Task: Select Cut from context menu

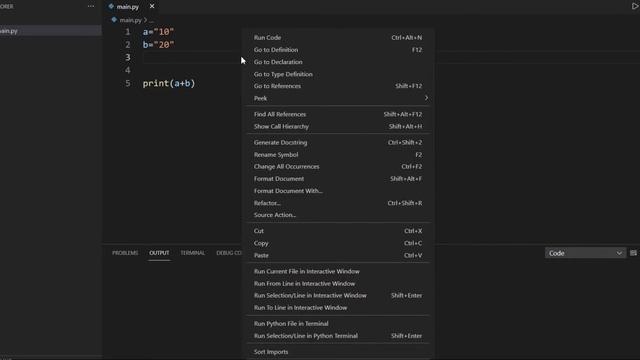Action: [338, 231]
